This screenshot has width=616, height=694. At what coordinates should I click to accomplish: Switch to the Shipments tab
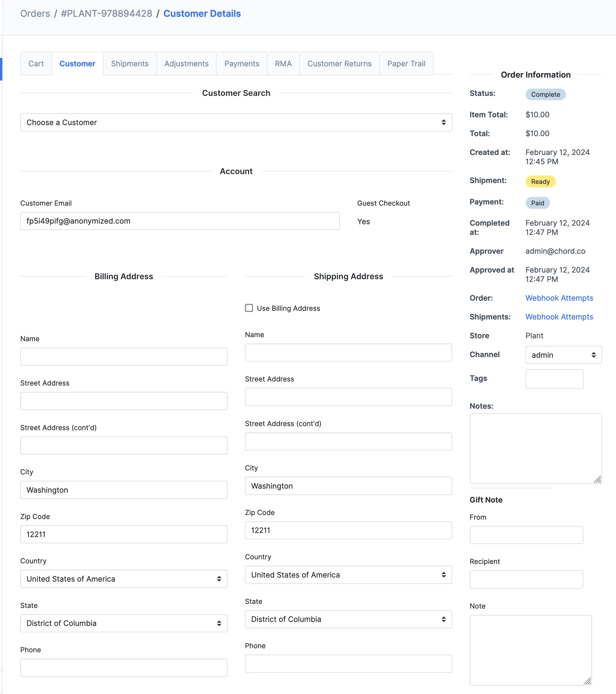click(130, 63)
